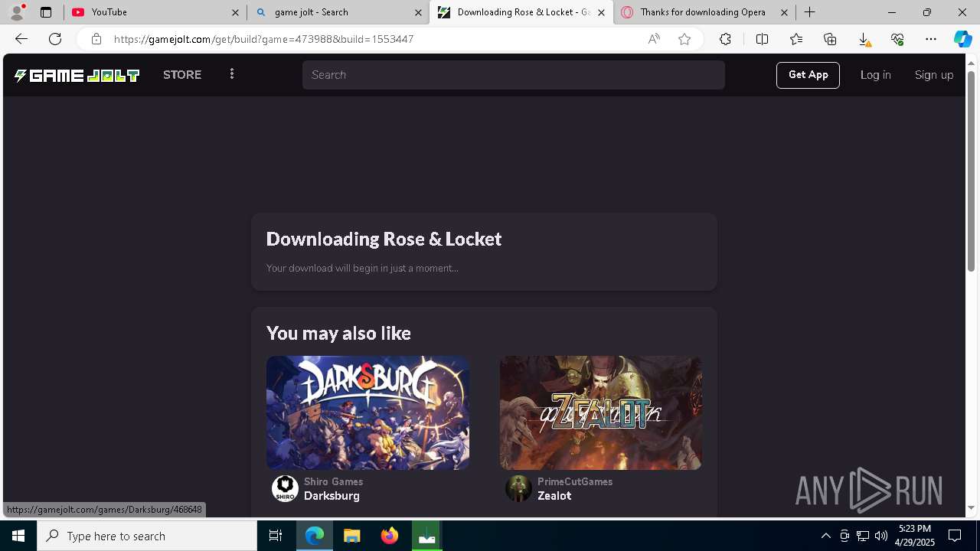Add this page to favorites

point(684,39)
